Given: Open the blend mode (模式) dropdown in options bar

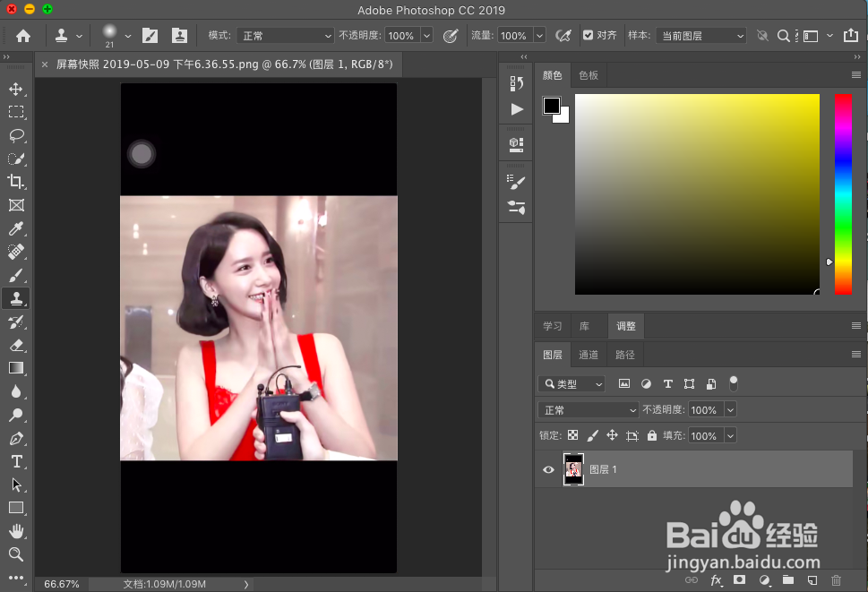Looking at the screenshot, I should [x=286, y=36].
